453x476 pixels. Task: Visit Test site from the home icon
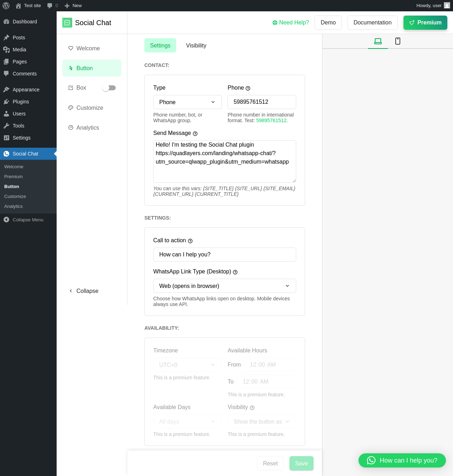(18, 6)
